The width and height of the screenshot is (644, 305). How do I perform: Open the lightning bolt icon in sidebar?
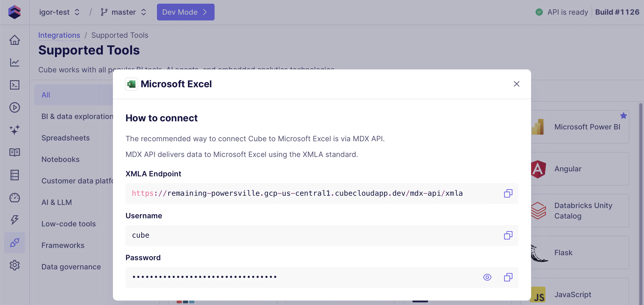click(x=15, y=220)
